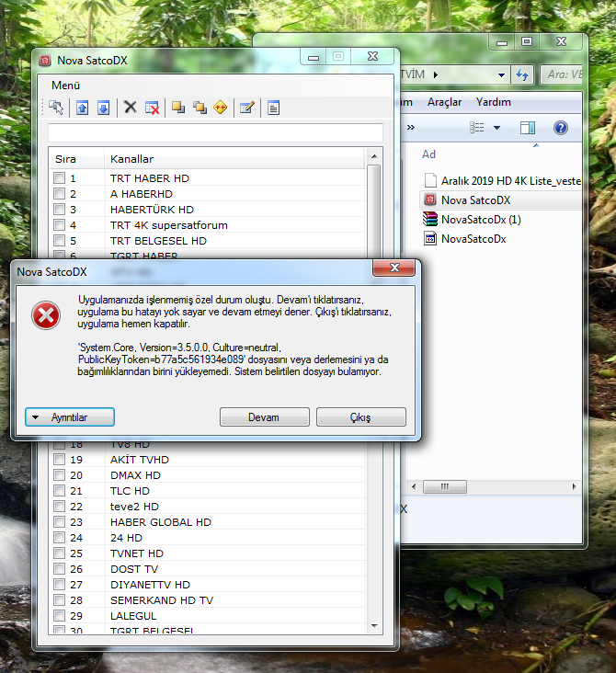Click the search field above channel list
The height and width of the screenshot is (673, 616).
pyautogui.click(x=215, y=133)
